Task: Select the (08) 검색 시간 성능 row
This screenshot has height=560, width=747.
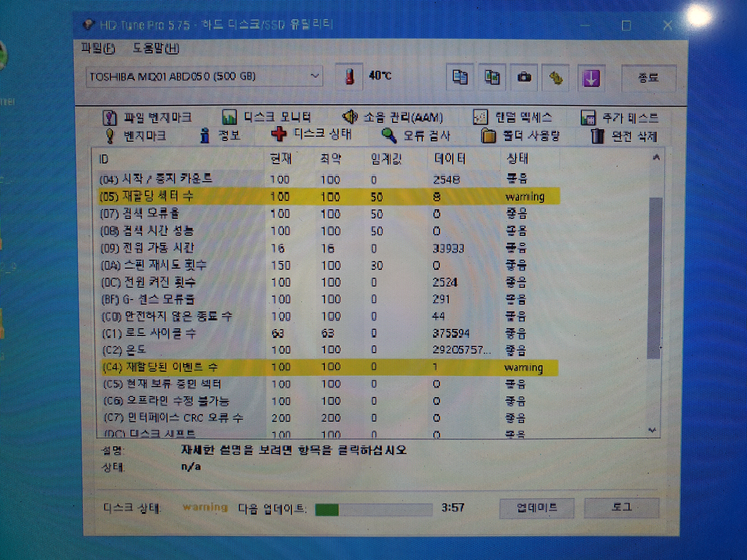Action: (x=329, y=231)
